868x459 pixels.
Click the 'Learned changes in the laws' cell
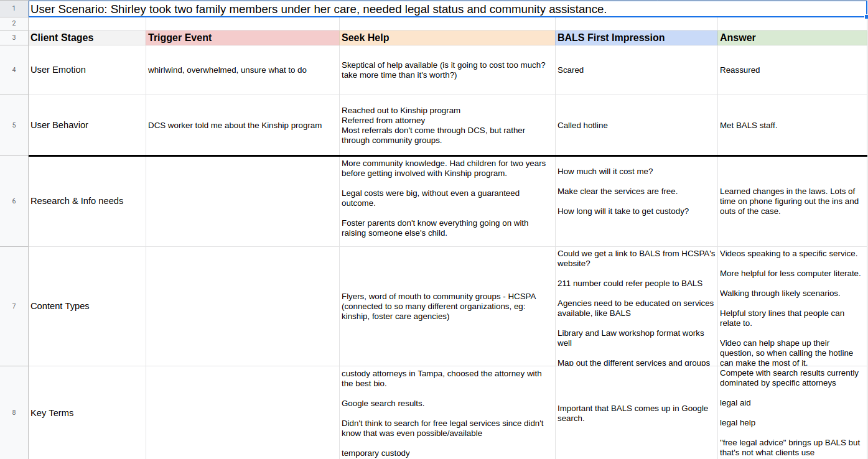click(792, 201)
